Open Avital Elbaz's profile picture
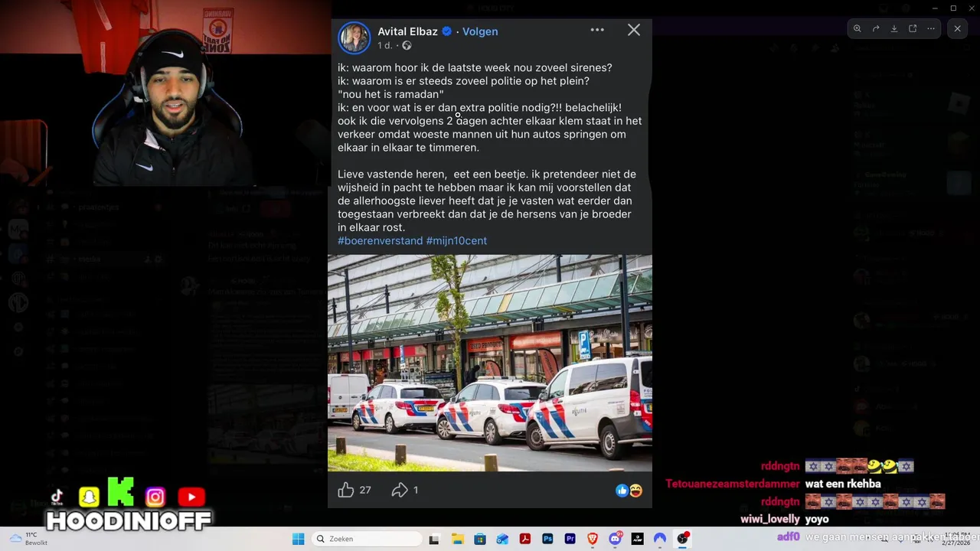The height and width of the screenshot is (551, 980). coord(354,37)
